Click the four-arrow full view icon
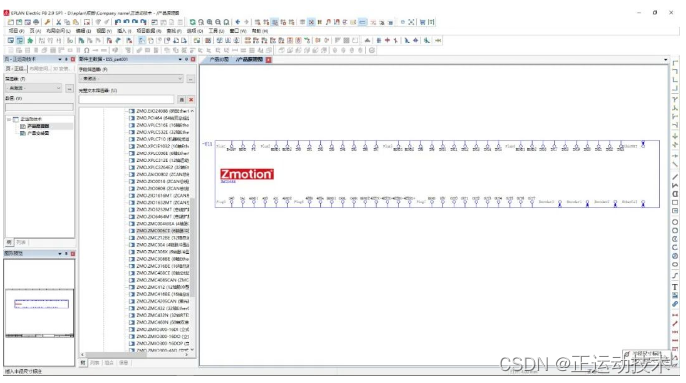The width and height of the screenshot is (686, 383). (x=411, y=22)
